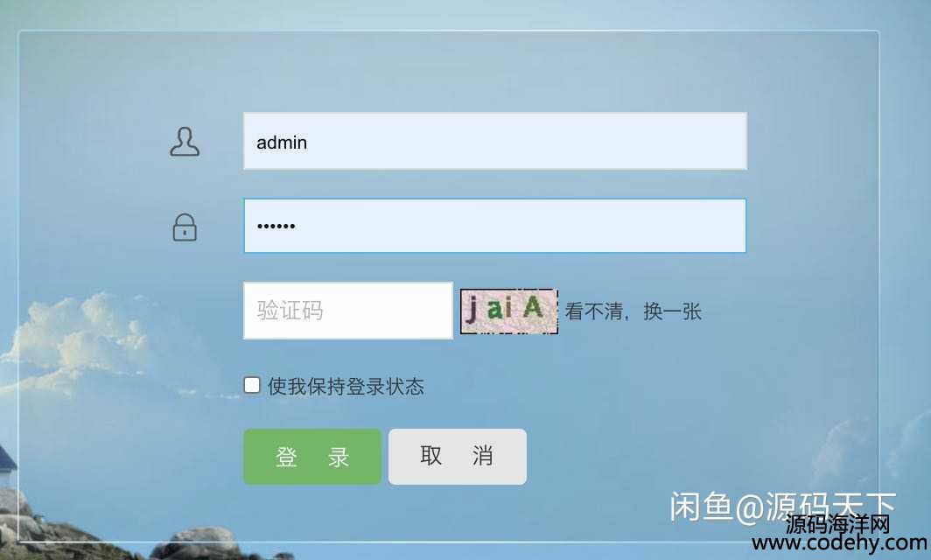Viewport: 931px width, 560px height.
Task: Click the 使我保持登录状态 label text
Action: (346, 387)
